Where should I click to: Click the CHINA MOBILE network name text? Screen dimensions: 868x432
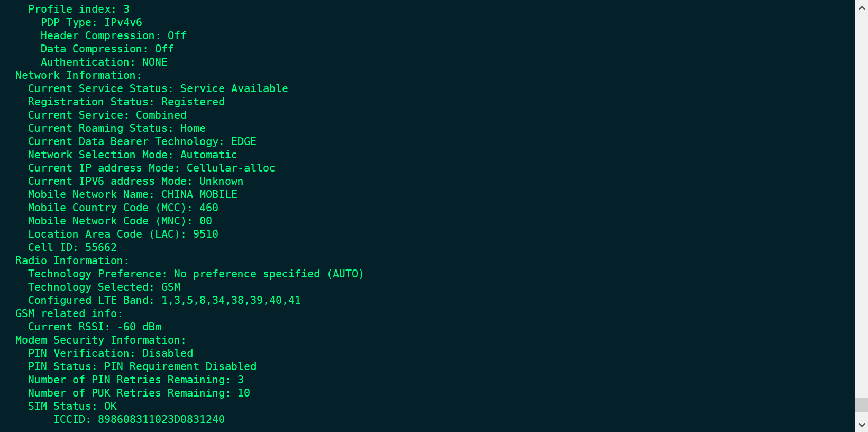[199, 194]
